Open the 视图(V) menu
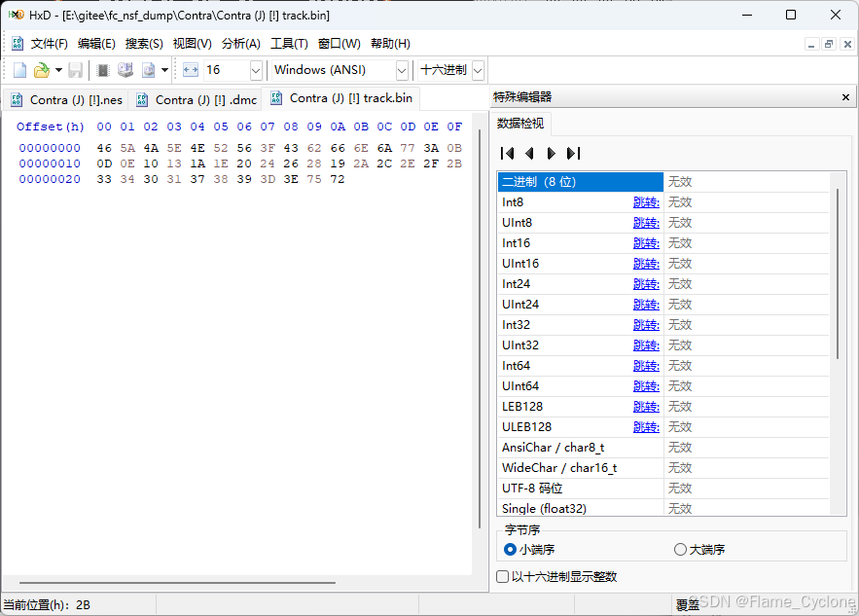This screenshot has height=616, width=859. [x=193, y=44]
